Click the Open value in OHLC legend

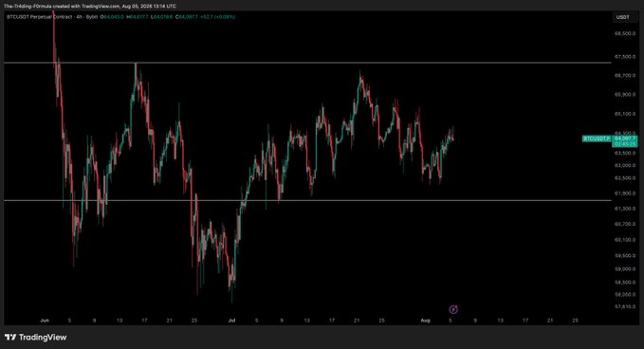(x=113, y=17)
